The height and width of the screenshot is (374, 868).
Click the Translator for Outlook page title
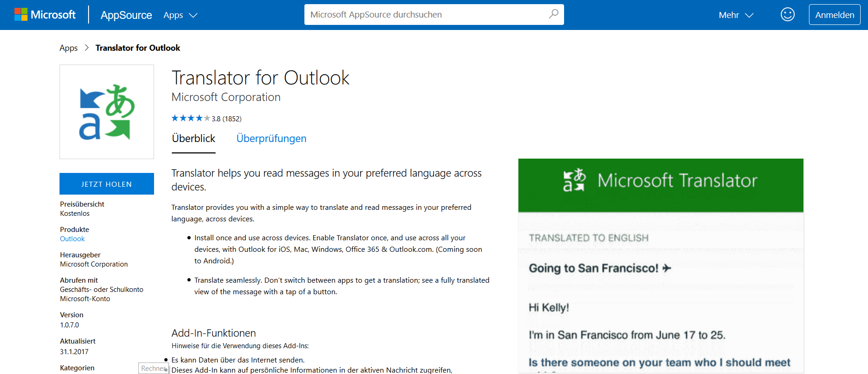(x=261, y=77)
